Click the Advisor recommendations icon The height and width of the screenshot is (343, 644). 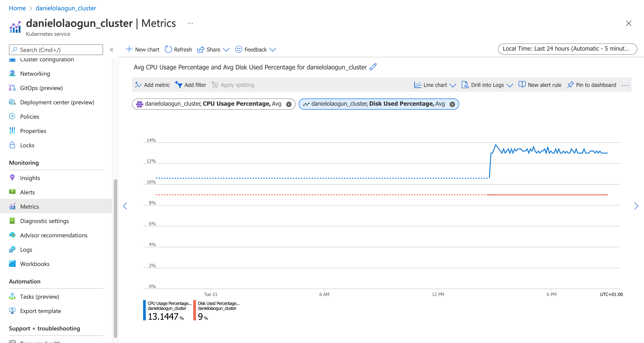pos(12,235)
